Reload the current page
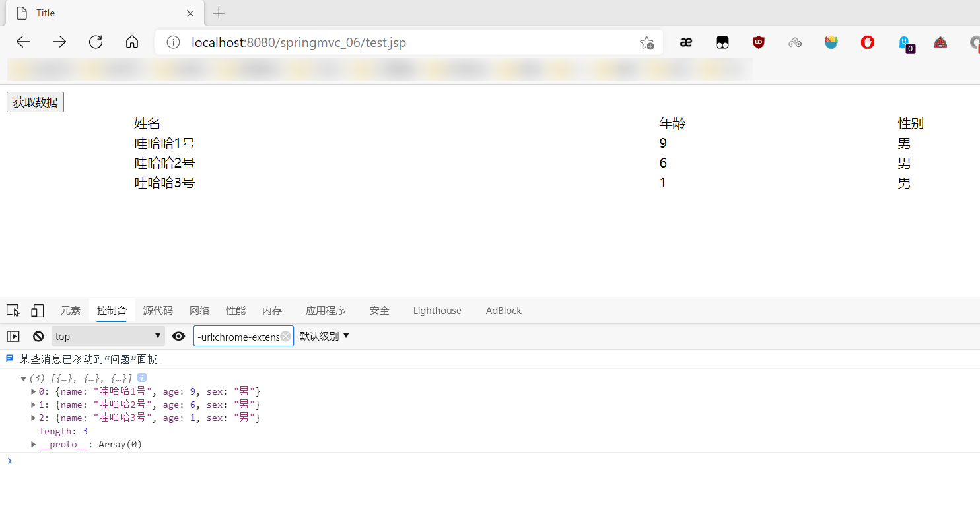This screenshot has width=980, height=520. point(96,42)
